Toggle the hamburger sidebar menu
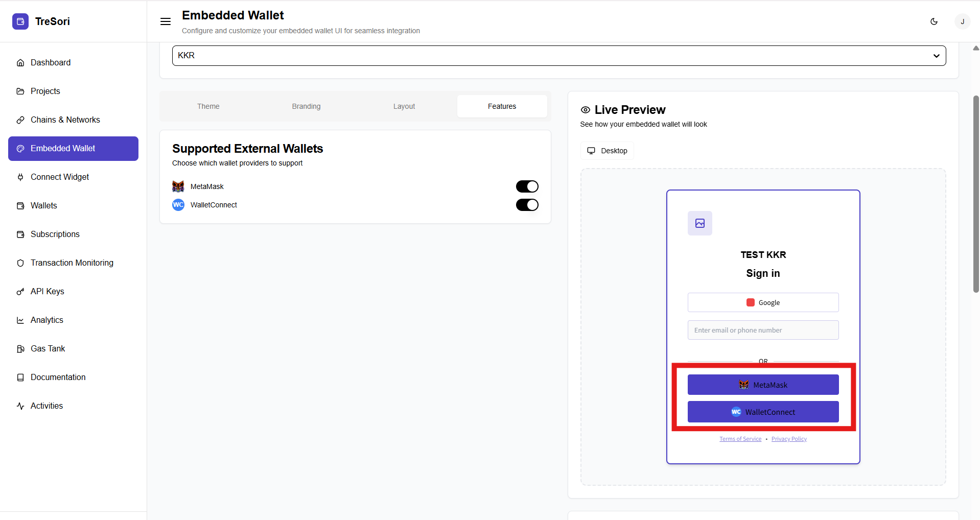Screen dimensions: 980x520 (166, 21)
